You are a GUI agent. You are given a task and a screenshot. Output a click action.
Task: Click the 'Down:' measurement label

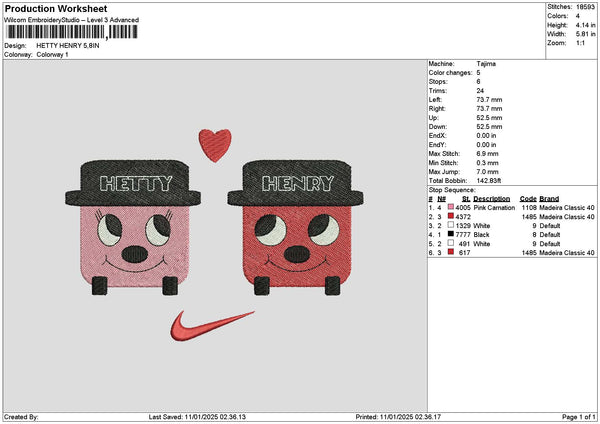coord(437,127)
